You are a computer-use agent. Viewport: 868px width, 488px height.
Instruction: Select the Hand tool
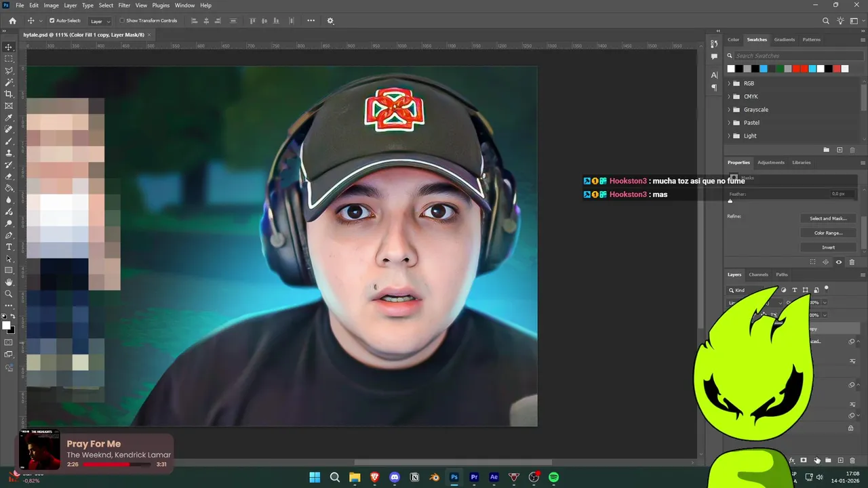pyautogui.click(x=9, y=282)
